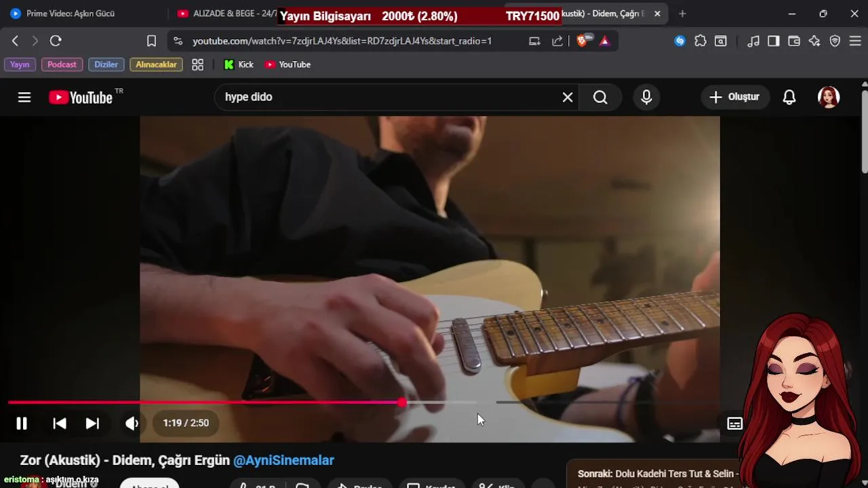This screenshot has height=488, width=868.
Task: Seek ahead on the gray buffered progress bar
Action: click(x=441, y=403)
